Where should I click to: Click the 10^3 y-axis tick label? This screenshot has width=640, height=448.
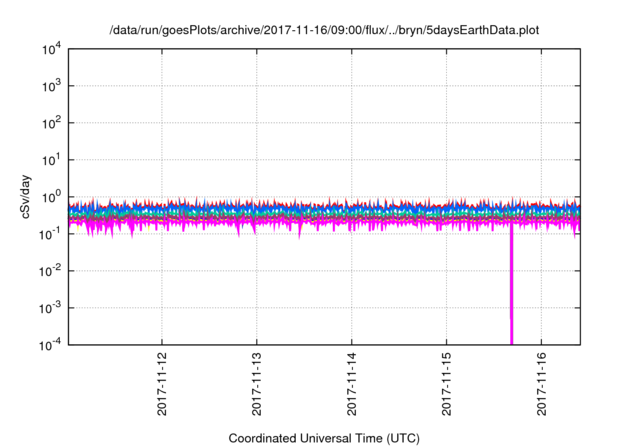click(x=51, y=86)
